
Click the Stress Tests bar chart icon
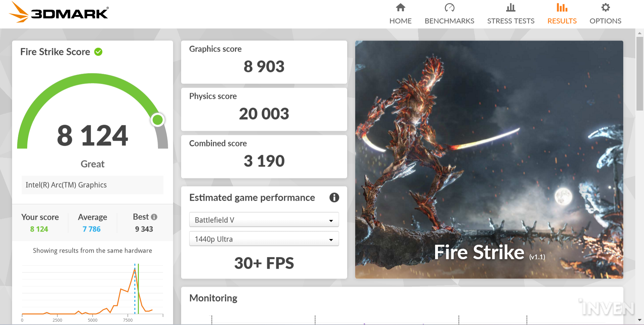(511, 7)
